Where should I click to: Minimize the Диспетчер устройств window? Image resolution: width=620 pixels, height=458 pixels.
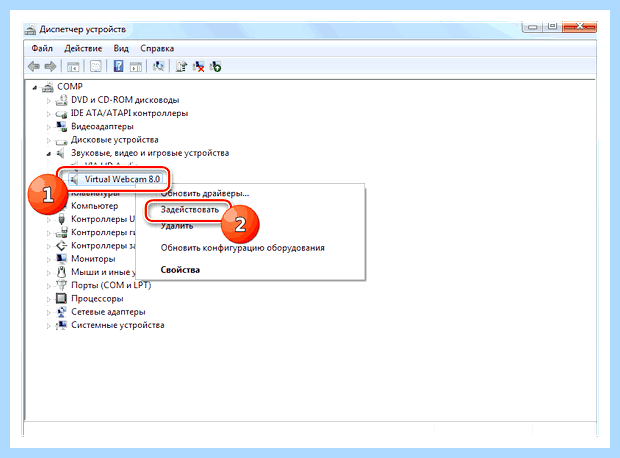tap(533, 27)
